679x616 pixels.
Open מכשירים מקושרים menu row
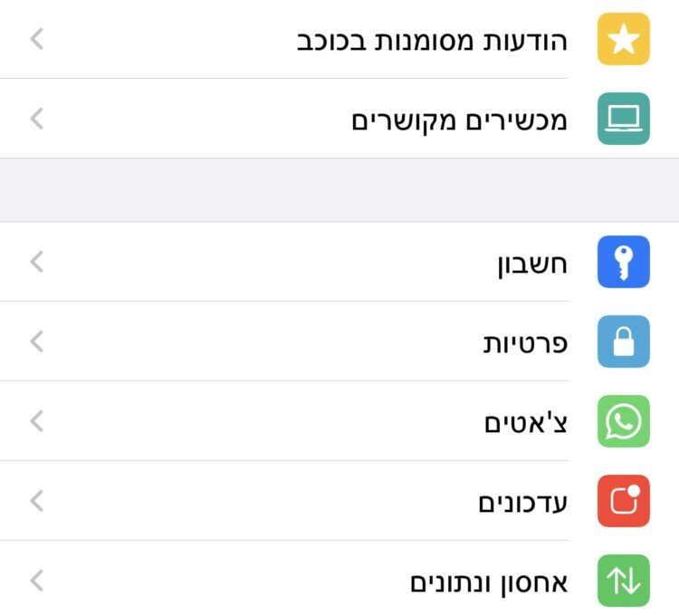tap(339, 119)
